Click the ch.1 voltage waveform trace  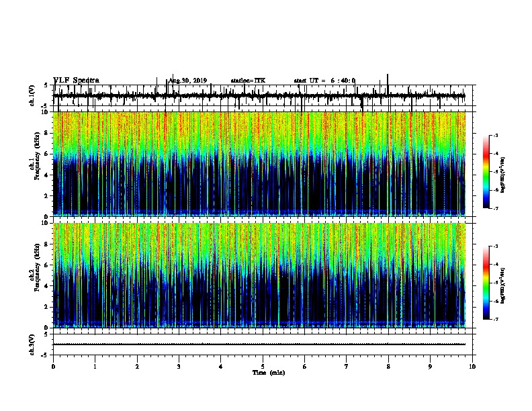point(259,96)
